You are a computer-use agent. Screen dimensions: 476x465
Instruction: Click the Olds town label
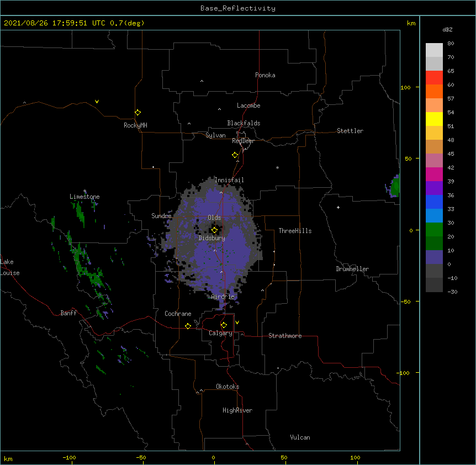214,218
